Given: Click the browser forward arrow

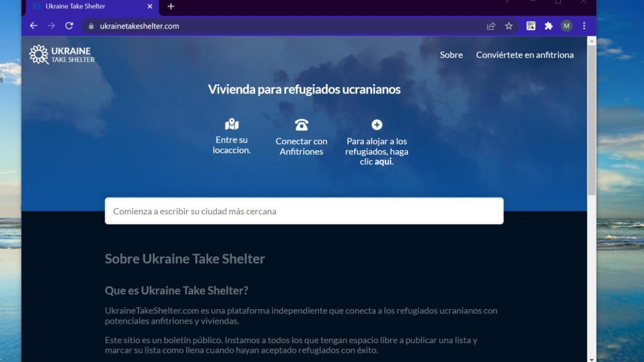Looking at the screenshot, I should [x=52, y=26].
